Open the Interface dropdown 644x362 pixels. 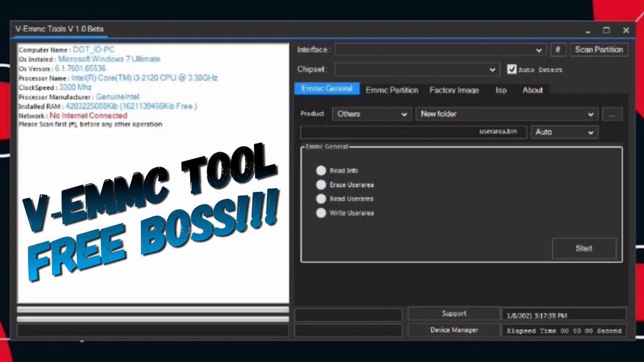coord(440,50)
